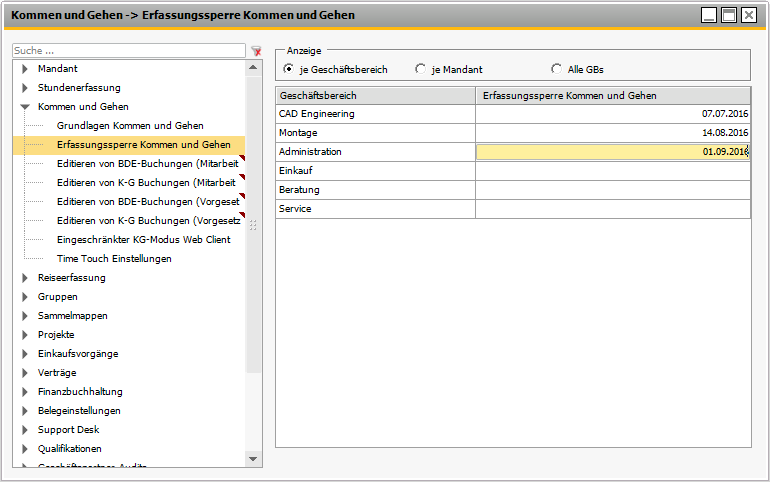The width and height of the screenshot is (770, 482).
Task: Choose the 'Alle GBs' radio option
Action: 557,69
